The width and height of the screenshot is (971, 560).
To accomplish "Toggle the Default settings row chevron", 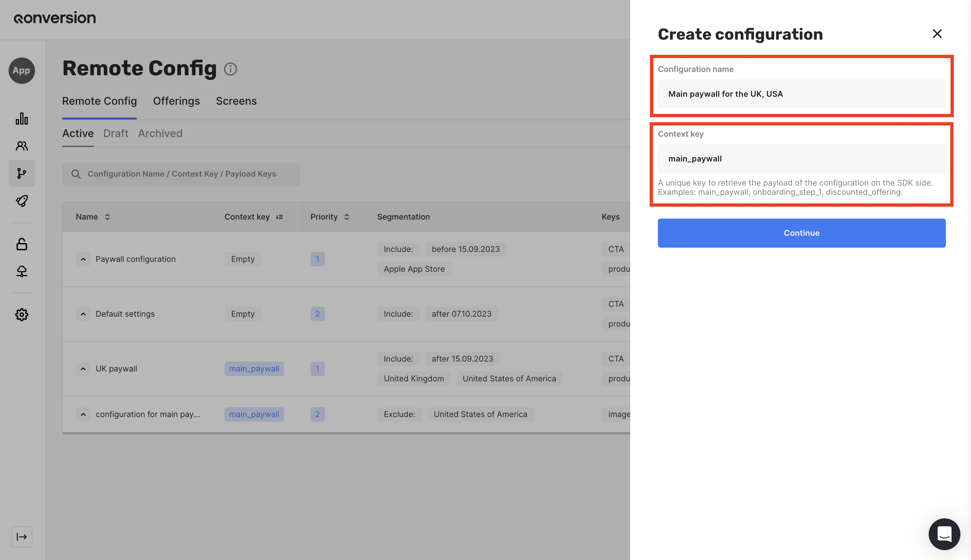I will click(x=83, y=314).
